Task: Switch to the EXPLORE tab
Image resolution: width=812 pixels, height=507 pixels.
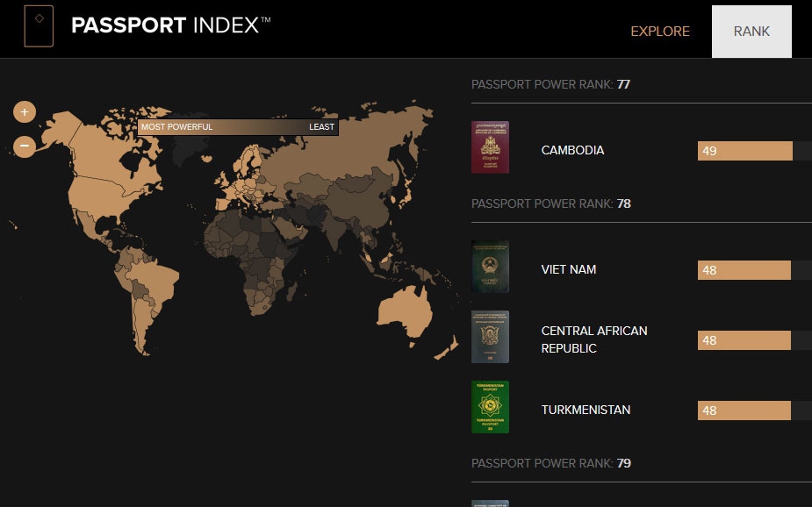Action: point(660,31)
